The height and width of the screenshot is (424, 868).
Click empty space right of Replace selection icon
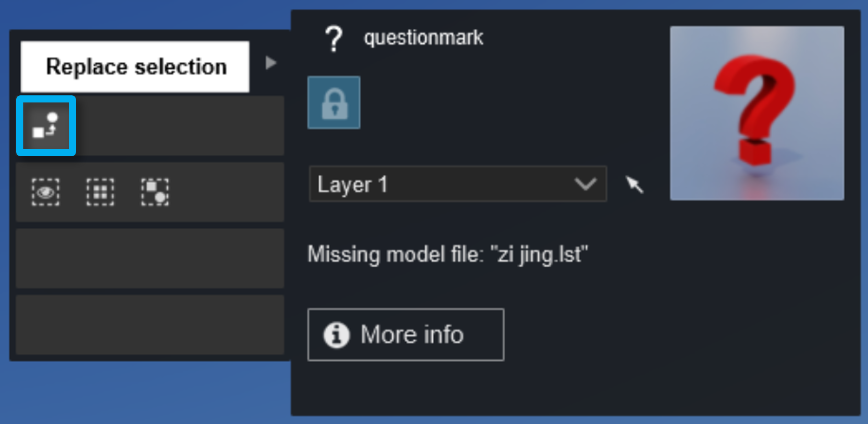tap(179, 126)
